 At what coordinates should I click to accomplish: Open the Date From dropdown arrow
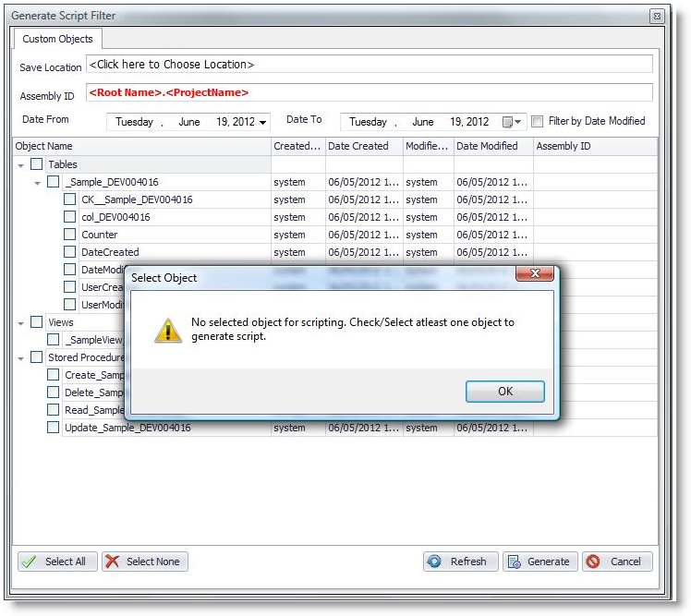click(x=263, y=122)
